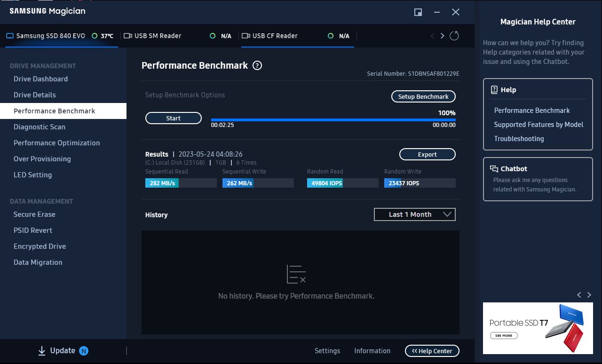Select the USB CF Reader tab

tap(298, 36)
